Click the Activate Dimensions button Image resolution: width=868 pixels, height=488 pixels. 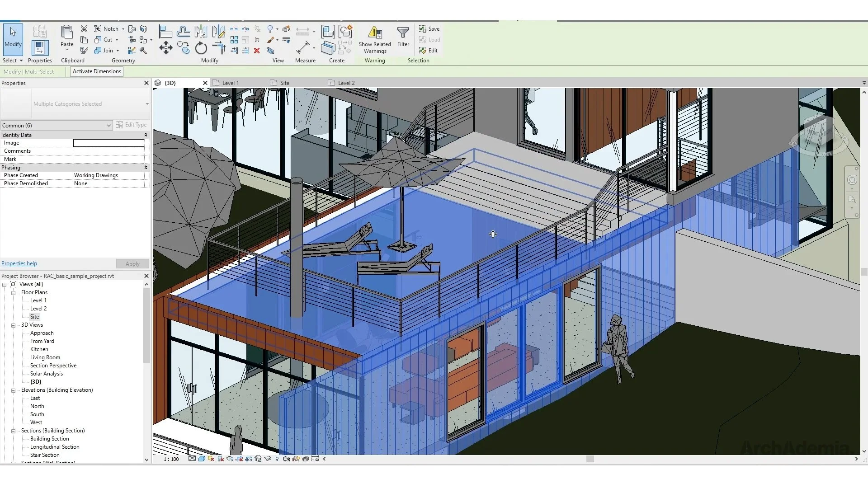[x=96, y=71]
